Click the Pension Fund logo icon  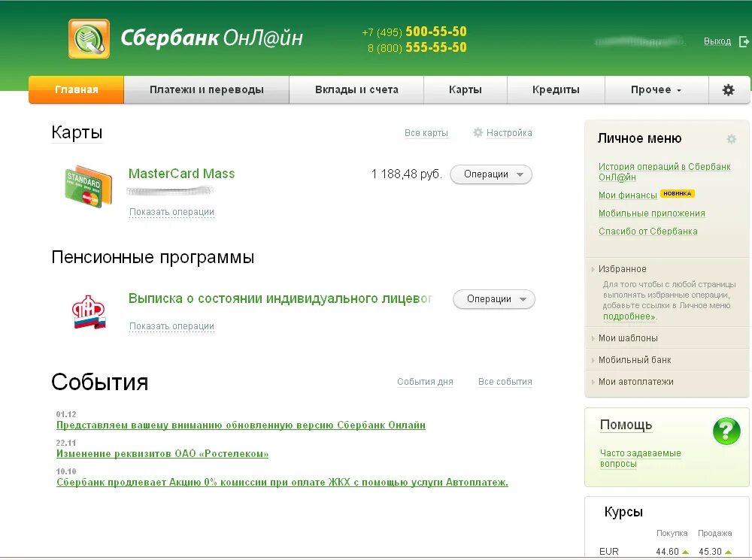click(89, 312)
